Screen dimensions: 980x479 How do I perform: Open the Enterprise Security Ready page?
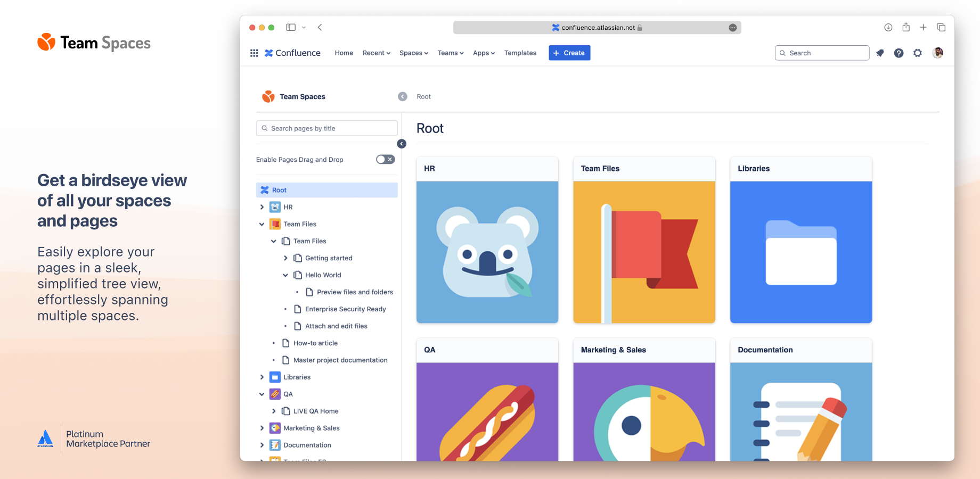coord(345,309)
